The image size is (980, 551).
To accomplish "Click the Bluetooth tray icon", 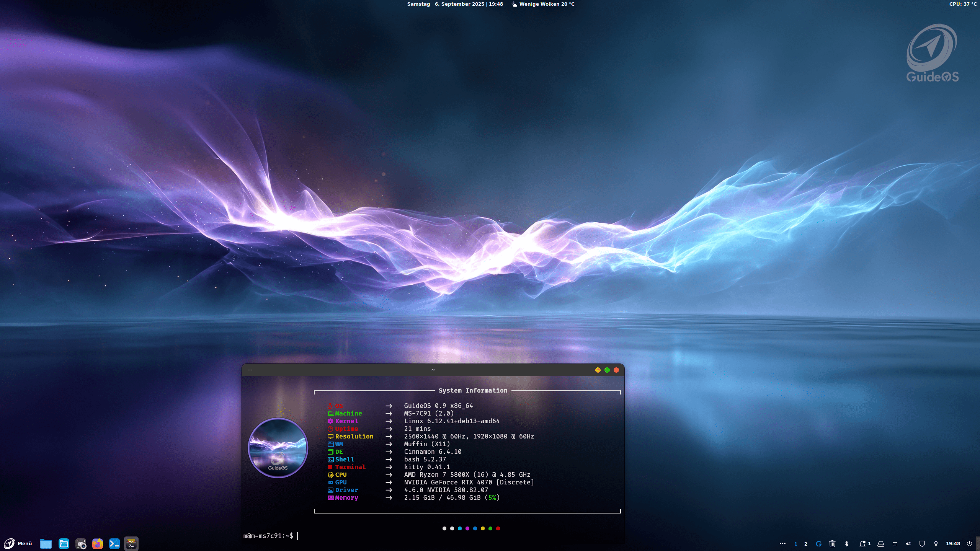I will coord(847,544).
